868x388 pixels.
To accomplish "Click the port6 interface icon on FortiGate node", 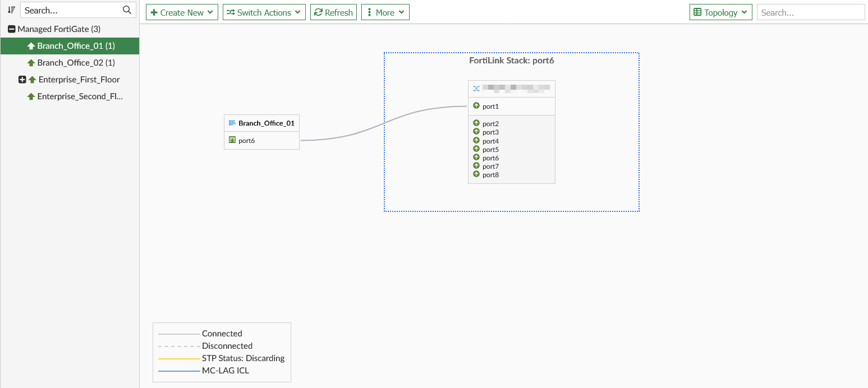I will (x=232, y=140).
